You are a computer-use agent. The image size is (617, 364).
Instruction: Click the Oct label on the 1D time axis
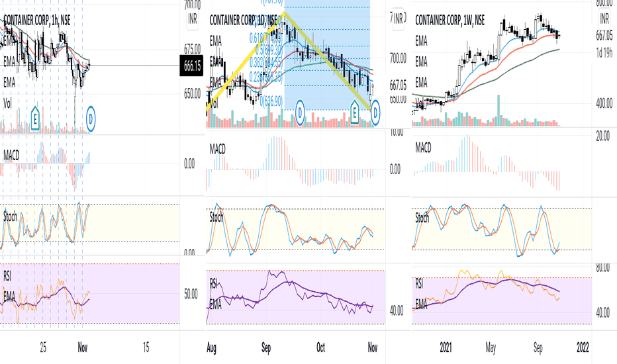pos(320,347)
